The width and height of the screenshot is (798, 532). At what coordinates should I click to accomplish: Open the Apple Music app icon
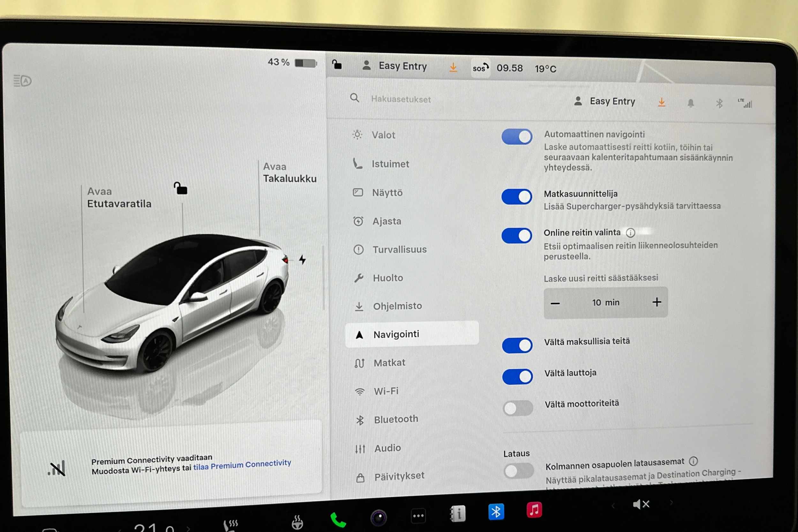click(534, 510)
